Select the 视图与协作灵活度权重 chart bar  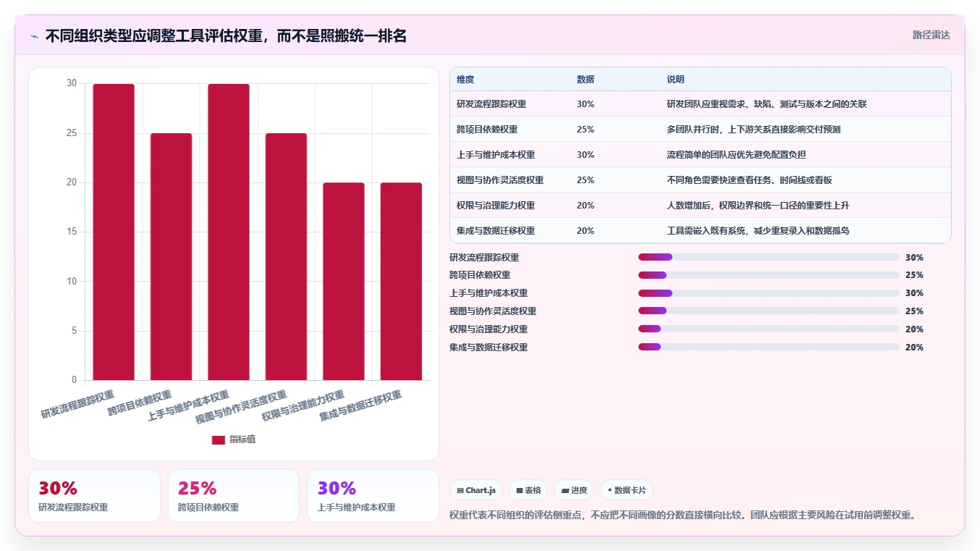(x=286, y=256)
